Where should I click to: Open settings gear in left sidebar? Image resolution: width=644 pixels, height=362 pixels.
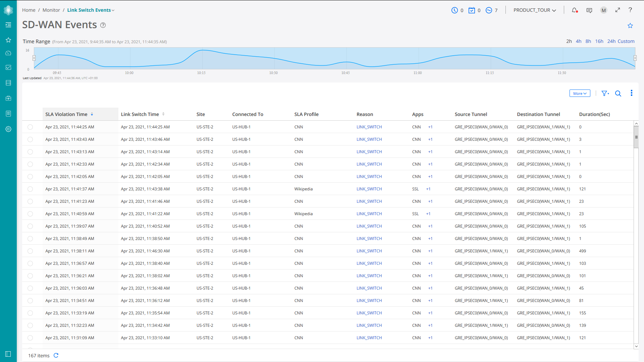coord(8,129)
